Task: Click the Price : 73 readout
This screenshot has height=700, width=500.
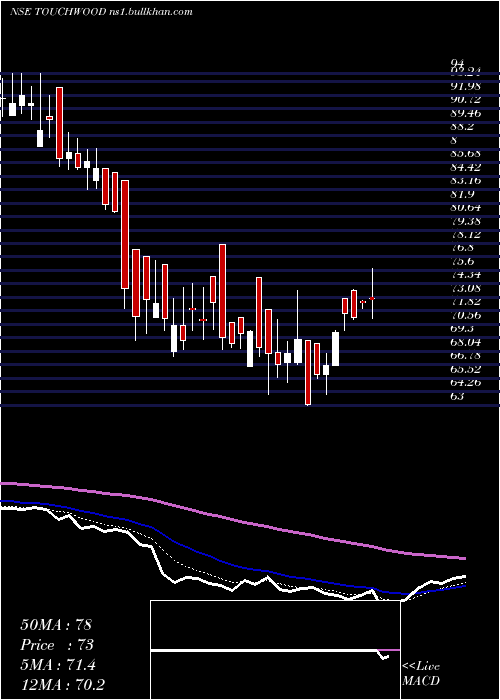Action: [57, 645]
